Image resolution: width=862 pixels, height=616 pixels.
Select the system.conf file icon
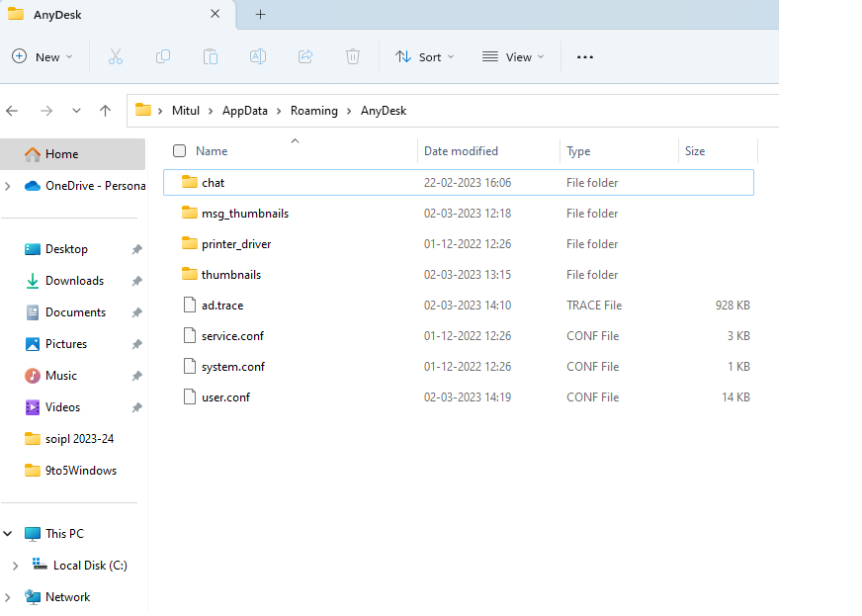click(x=190, y=366)
